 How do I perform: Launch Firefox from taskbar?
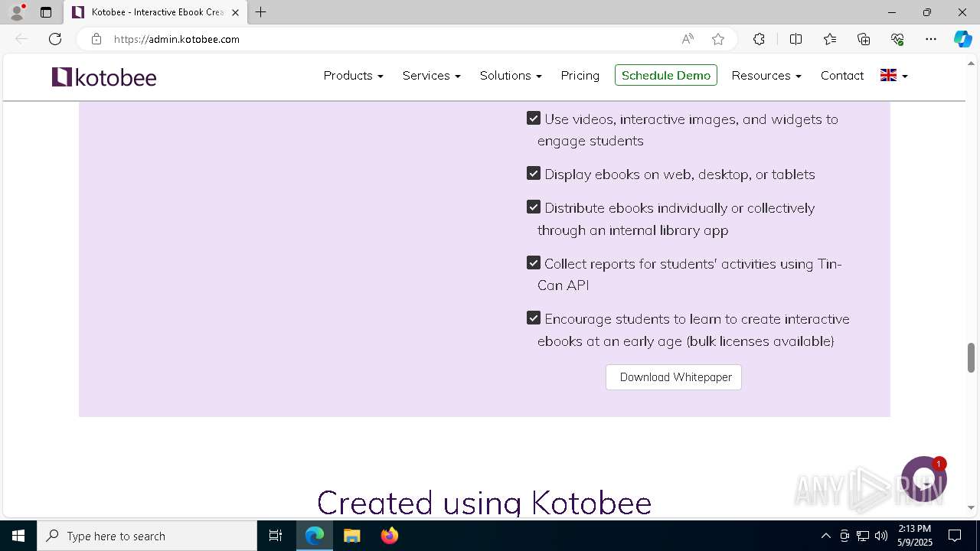pos(390,536)
